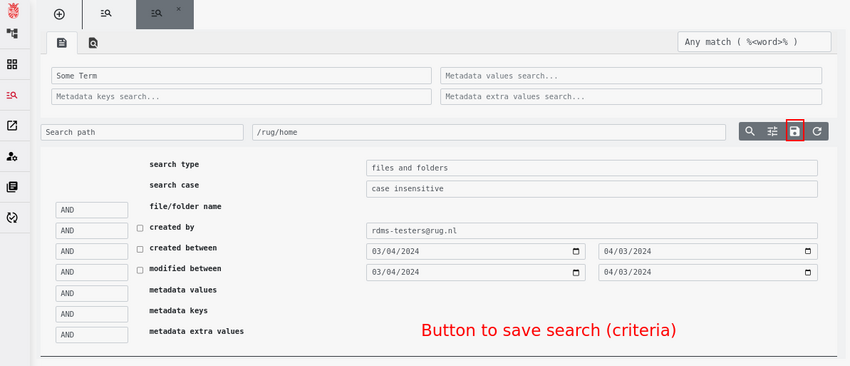Open the sync circle sidebar icon

pyautogui.click(x=12, y=217)
